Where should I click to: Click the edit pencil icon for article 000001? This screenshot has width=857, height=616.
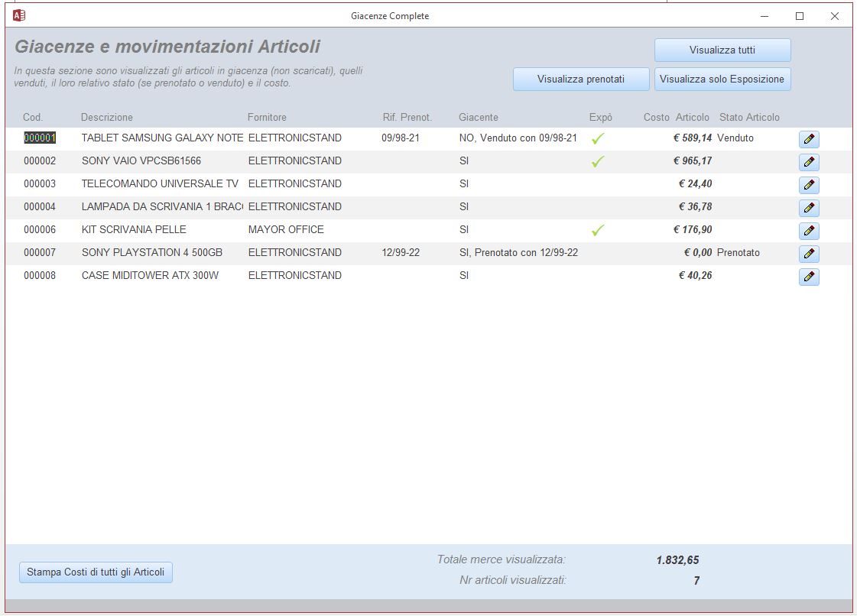[x=809, y=139]
